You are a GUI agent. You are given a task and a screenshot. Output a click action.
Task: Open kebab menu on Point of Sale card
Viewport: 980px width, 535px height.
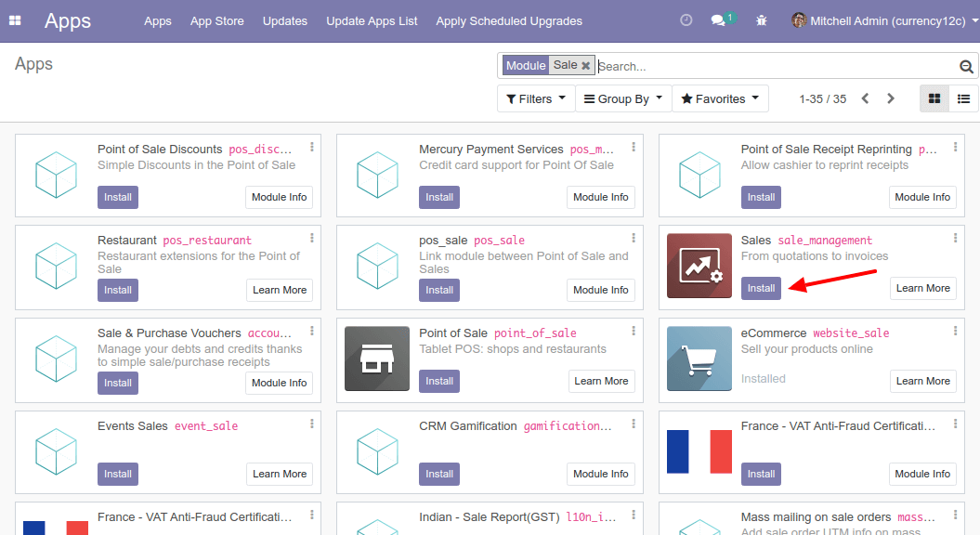[634, 332]
